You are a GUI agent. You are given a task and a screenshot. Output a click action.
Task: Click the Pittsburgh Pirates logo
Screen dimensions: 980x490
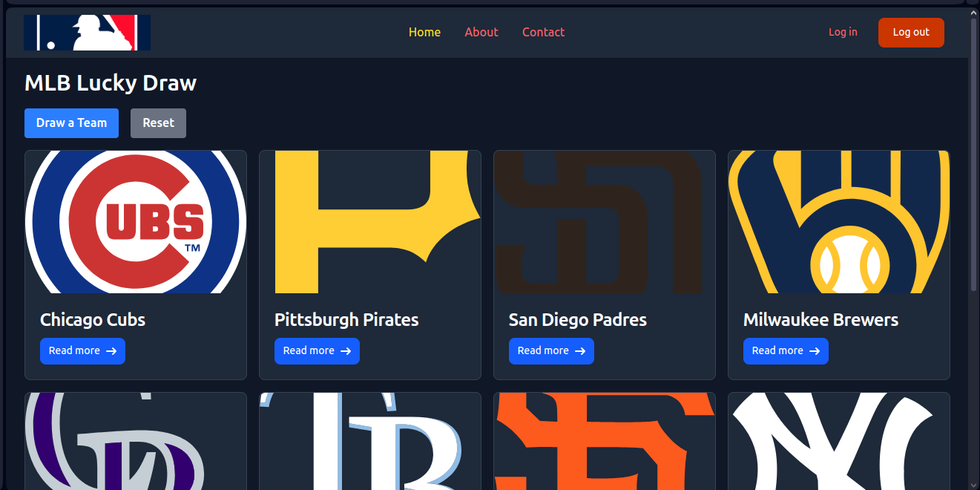369,221
